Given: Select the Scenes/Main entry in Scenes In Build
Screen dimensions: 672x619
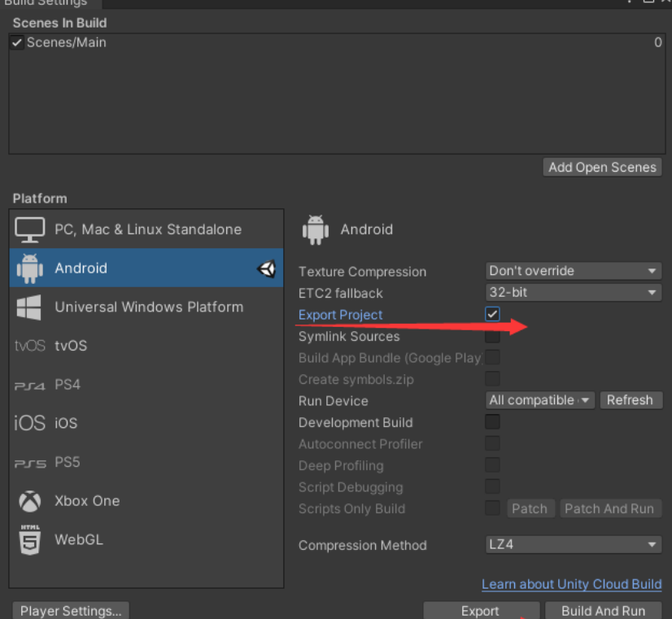Looking at the screenshot, I should click(x=337, y=42).
